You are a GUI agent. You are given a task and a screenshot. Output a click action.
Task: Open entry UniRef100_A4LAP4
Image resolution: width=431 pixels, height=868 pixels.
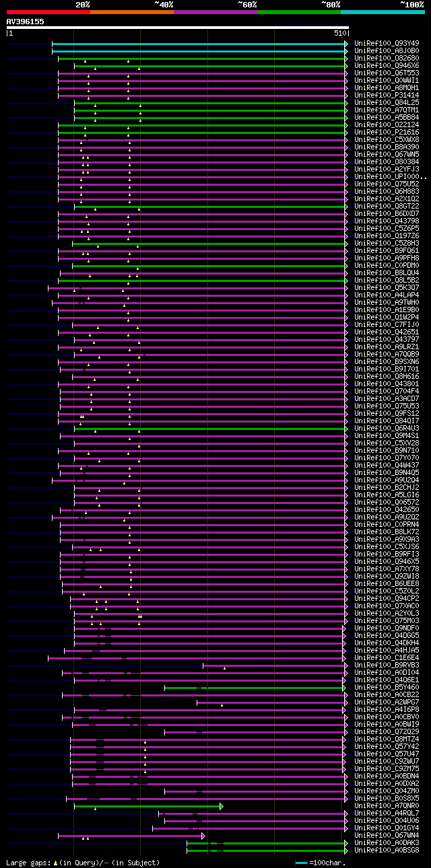coord(387,295)
